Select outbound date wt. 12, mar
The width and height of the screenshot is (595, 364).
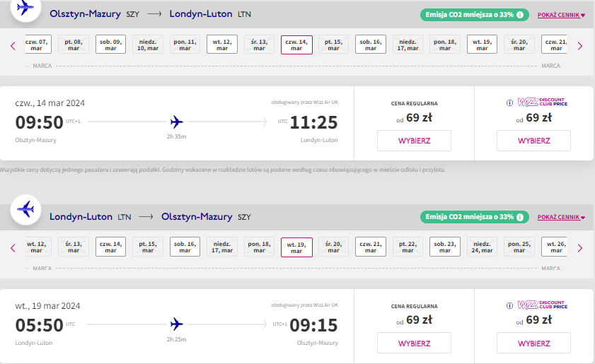coord(222,45)
